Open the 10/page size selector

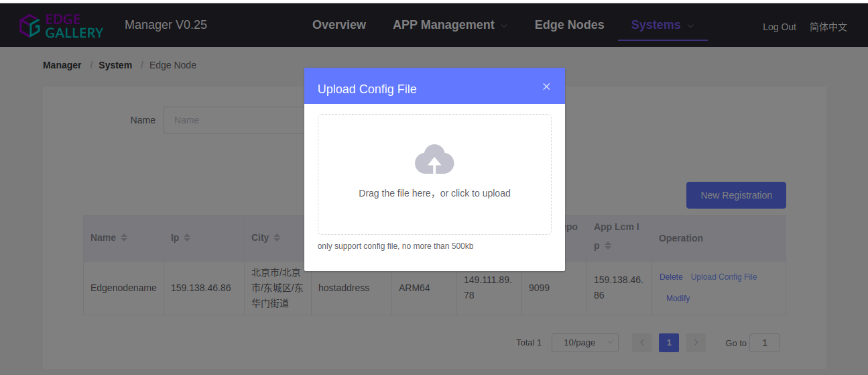click(x=585, y=343)
